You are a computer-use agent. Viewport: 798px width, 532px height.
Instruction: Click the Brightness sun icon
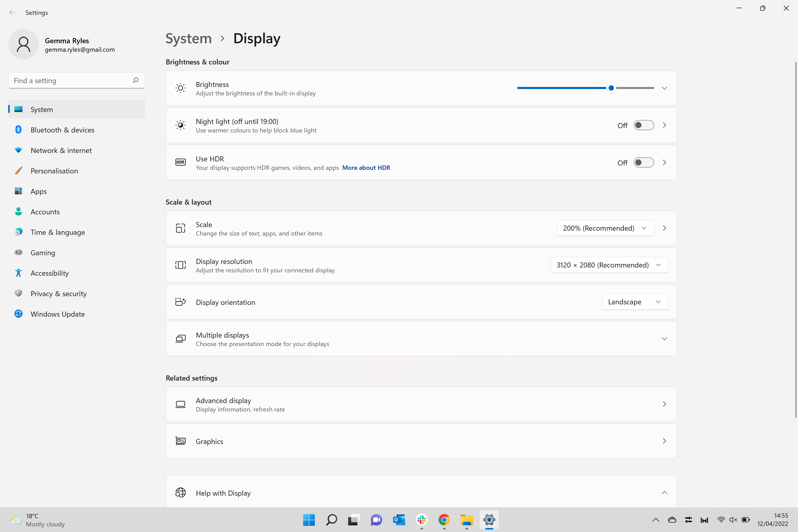[x=181, y=88]
